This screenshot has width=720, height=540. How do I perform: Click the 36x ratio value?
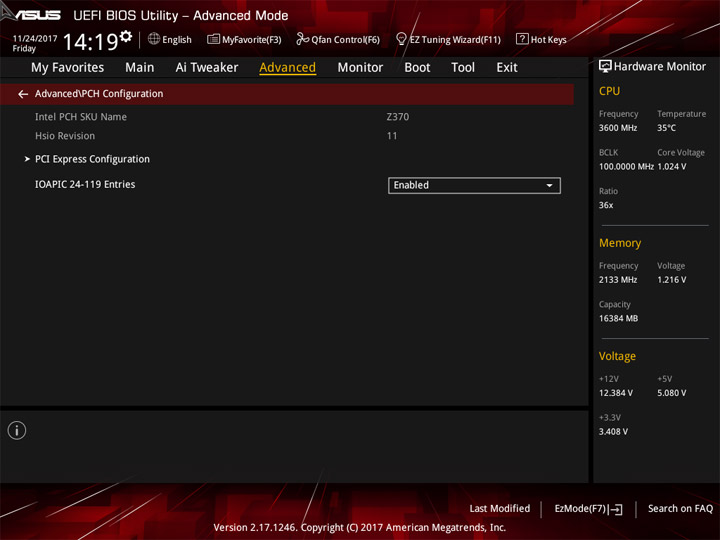coord(606,205)
